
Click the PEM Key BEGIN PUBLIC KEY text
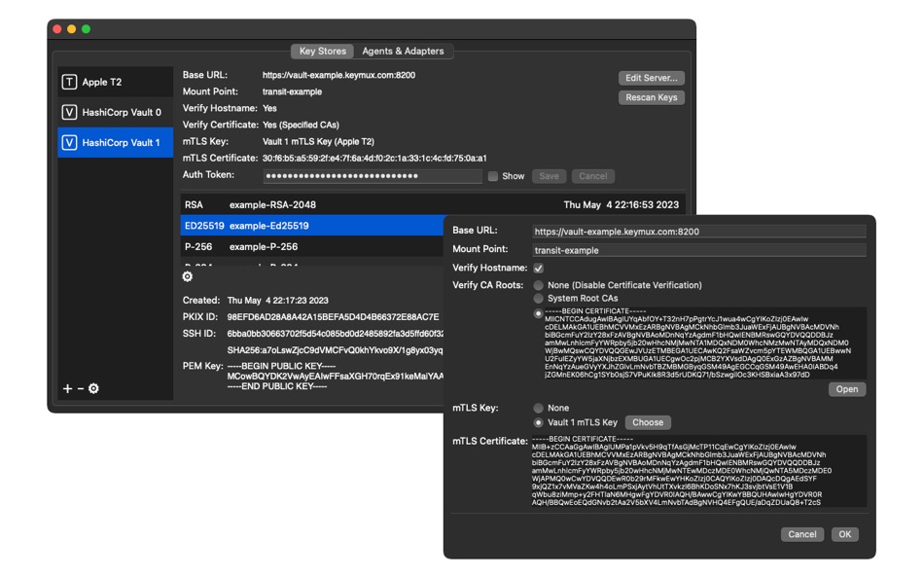tap(281, 366)
